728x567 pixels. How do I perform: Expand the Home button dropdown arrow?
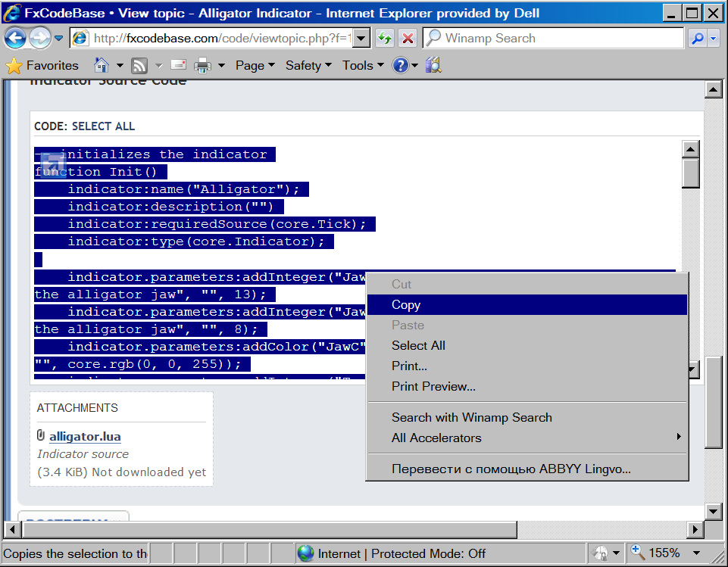[x=120, y=65]
